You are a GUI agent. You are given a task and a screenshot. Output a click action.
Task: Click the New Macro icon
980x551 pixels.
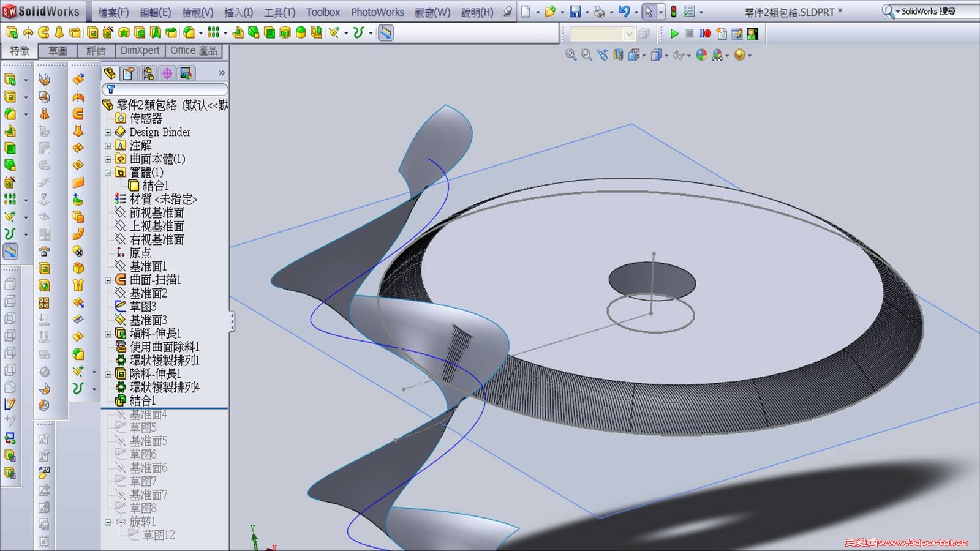click(722, 34)
